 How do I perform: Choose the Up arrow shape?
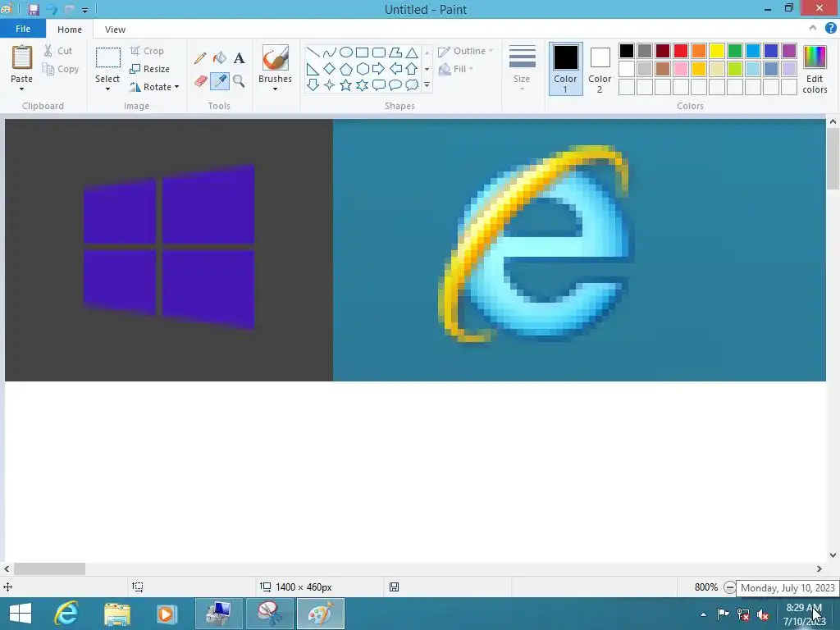tap(412, 69)
